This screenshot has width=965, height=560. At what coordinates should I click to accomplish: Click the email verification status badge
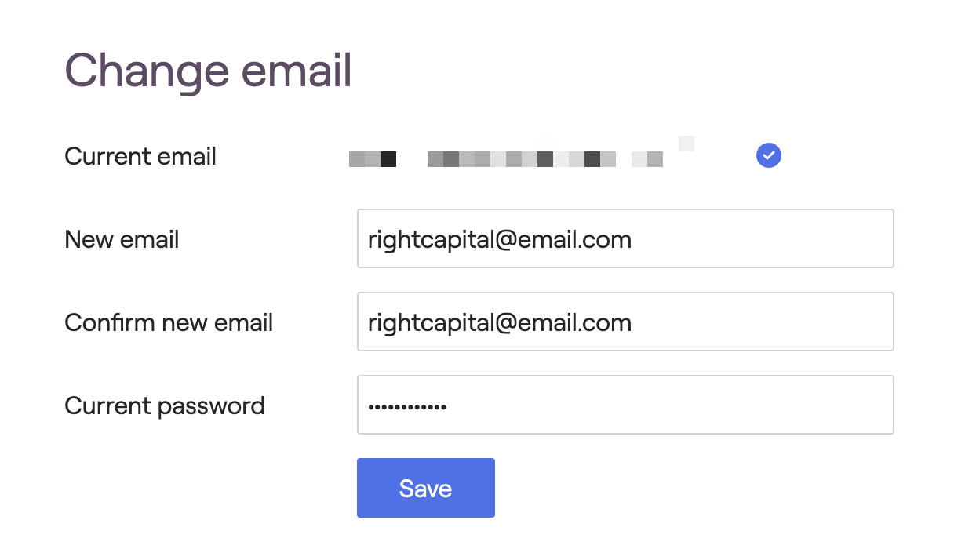[769, 155]
